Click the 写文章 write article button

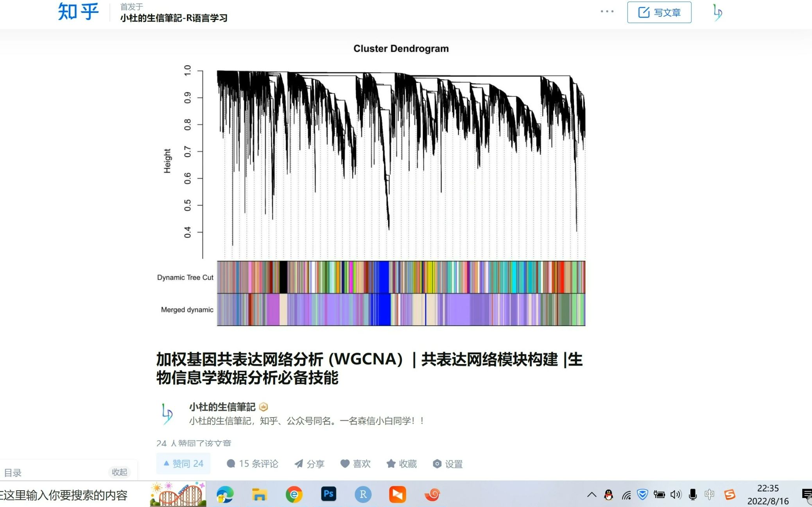pyautogui.click(x=659, y=12)
